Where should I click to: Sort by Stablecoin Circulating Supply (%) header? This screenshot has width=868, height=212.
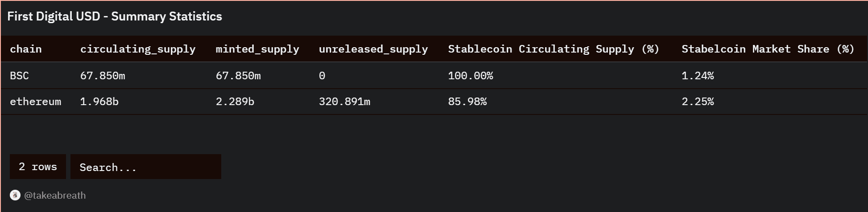point(554,49)
